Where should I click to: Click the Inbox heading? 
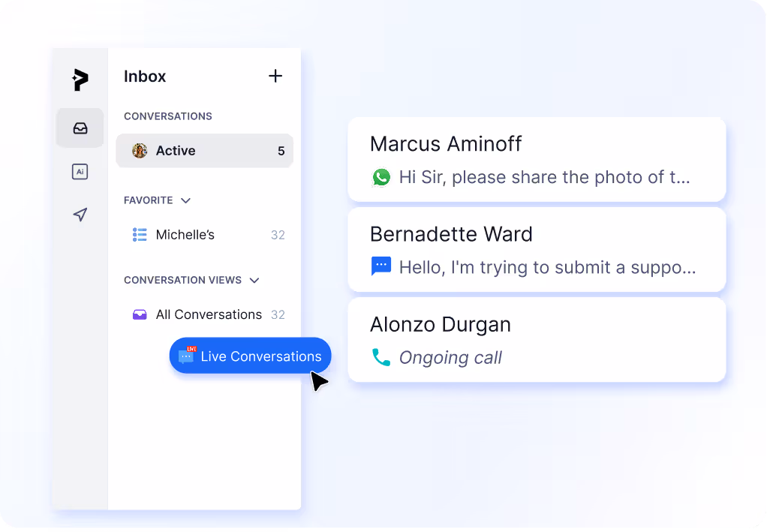point(145,77)
